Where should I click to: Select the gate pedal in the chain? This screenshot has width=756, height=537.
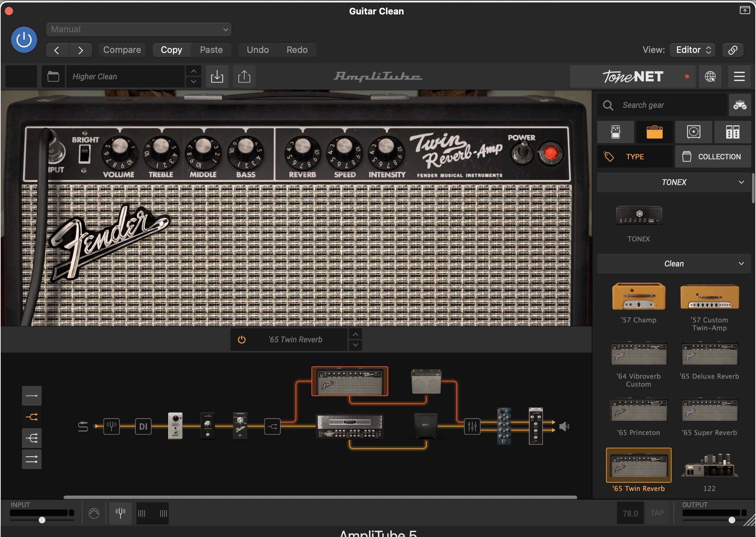click(x=175, y=426)
